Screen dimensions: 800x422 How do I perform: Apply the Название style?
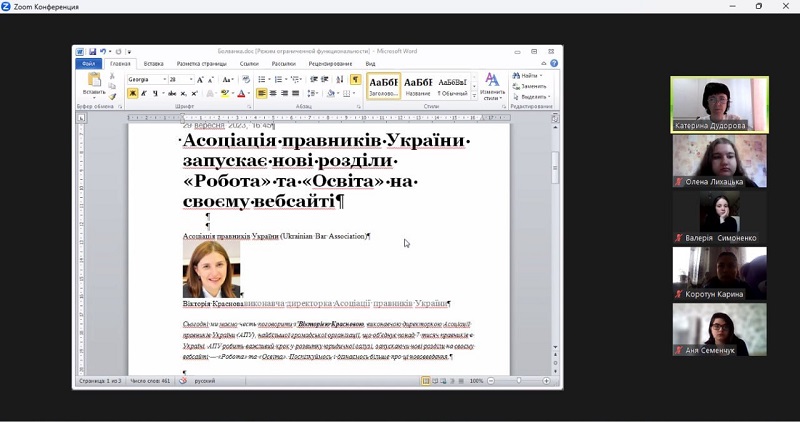pos(418,86)
